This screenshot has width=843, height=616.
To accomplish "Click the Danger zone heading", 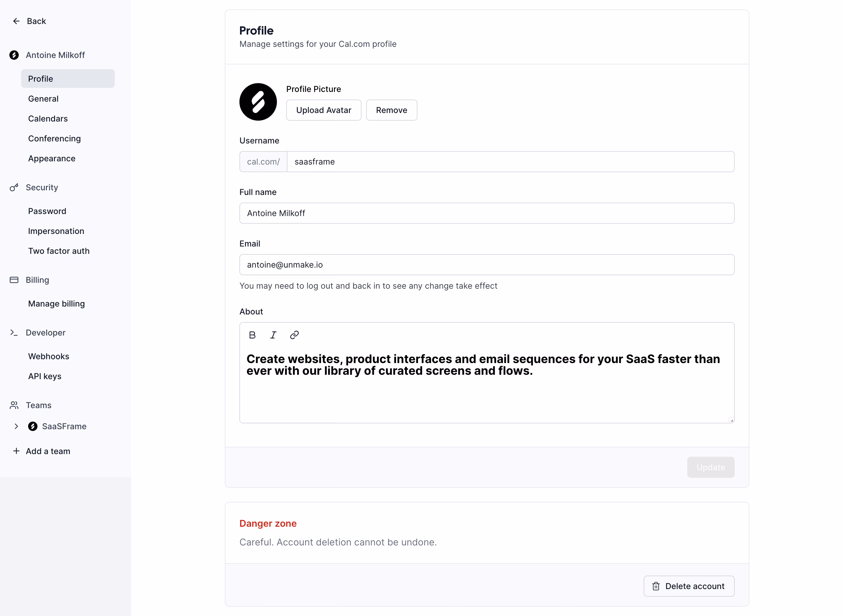I will (268, 523).
